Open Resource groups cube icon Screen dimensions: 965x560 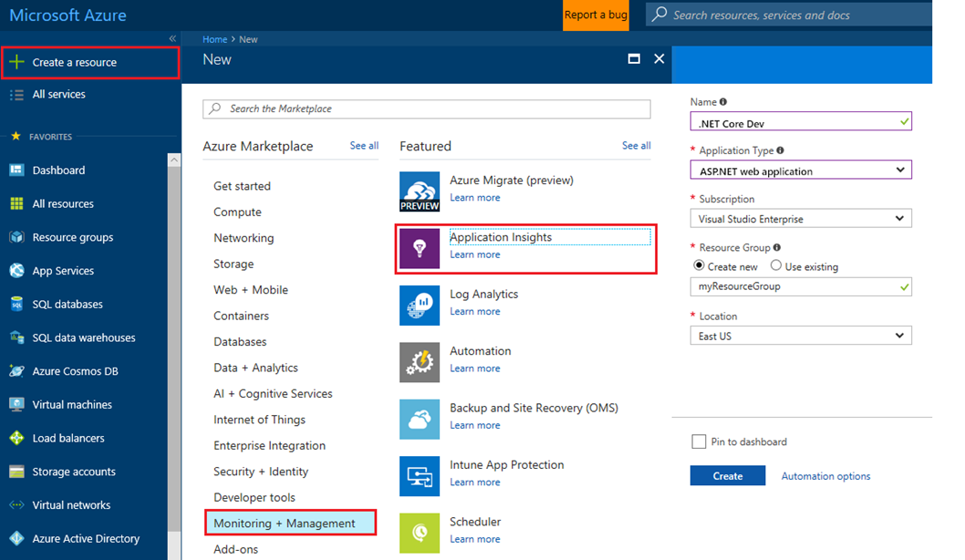(16, 237)
